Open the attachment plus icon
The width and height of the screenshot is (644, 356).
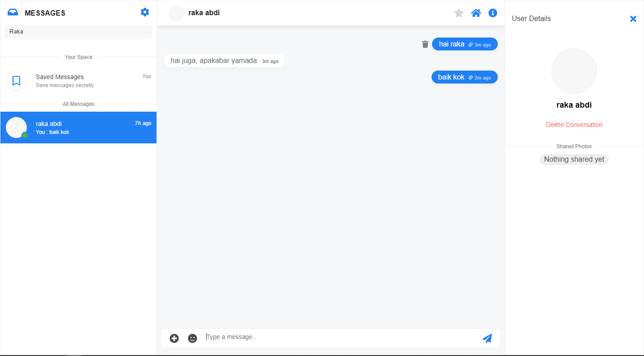coord(174,339)
